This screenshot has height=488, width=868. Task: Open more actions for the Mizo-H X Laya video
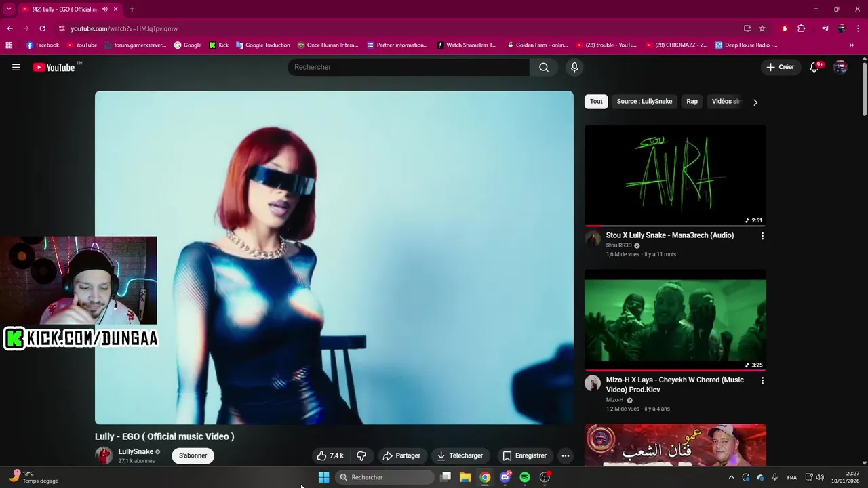pyautogui.click(x=762, y=380)
